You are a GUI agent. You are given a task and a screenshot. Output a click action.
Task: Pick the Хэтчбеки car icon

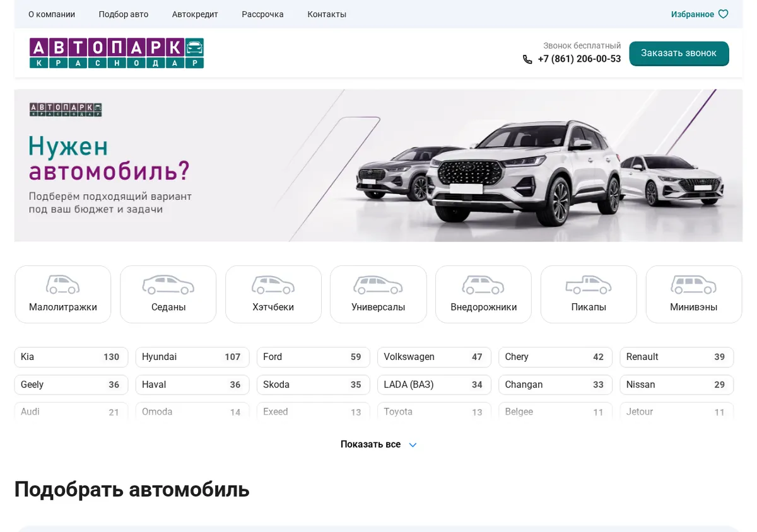(x=273, y=285)
